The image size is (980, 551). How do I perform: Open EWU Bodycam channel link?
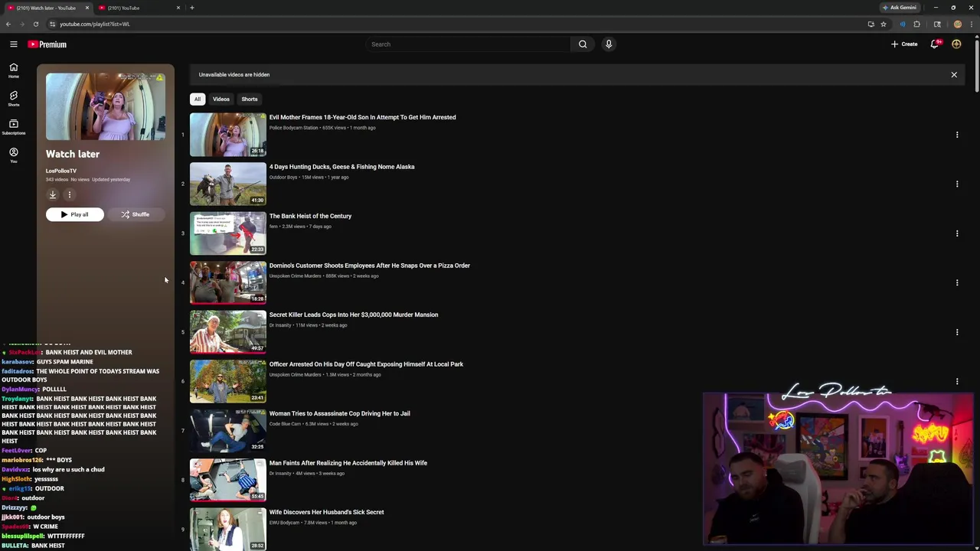(284, 523)
